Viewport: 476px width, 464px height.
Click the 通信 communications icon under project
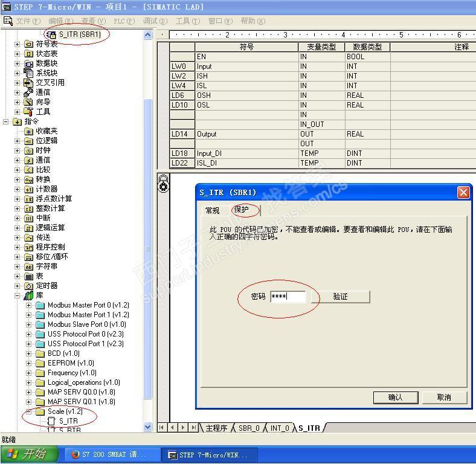pos(28,92)
